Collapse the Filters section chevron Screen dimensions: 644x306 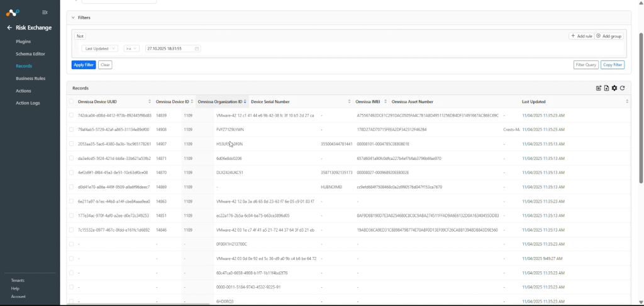[73, 18]
